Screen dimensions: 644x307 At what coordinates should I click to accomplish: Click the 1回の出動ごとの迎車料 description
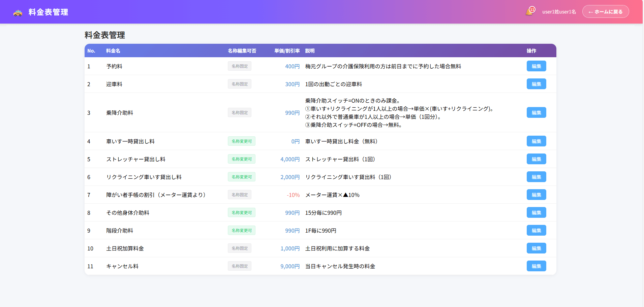334,84
